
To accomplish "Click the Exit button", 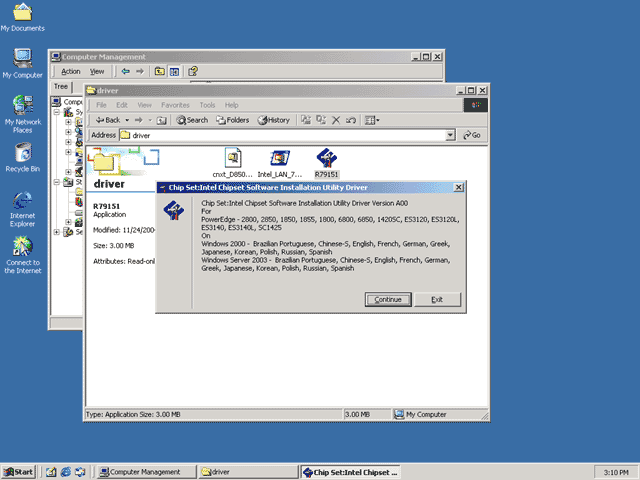I will 437,299.
